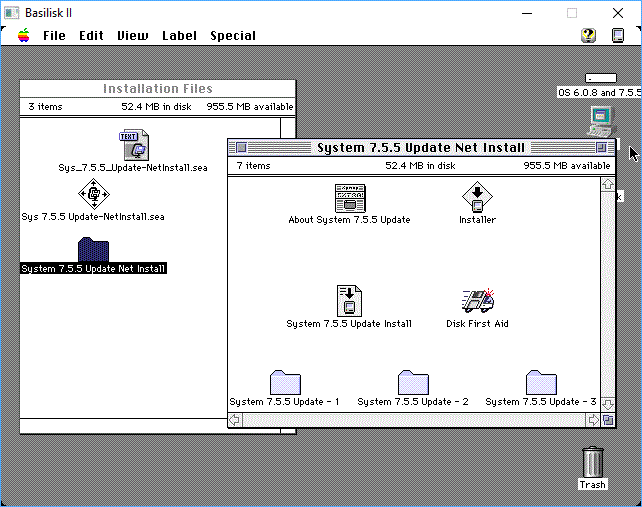Viewport: 642px width, 507px height.
Task: Click the horizontal scroll left arrow
Action: pyautogui.click(x=235, y=420)
